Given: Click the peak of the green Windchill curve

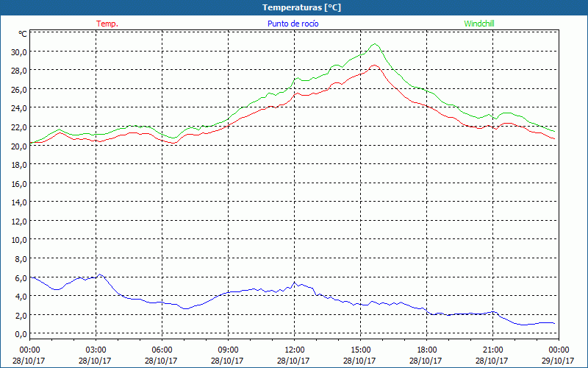Looking at the screenshot, I should coord(374,44).
